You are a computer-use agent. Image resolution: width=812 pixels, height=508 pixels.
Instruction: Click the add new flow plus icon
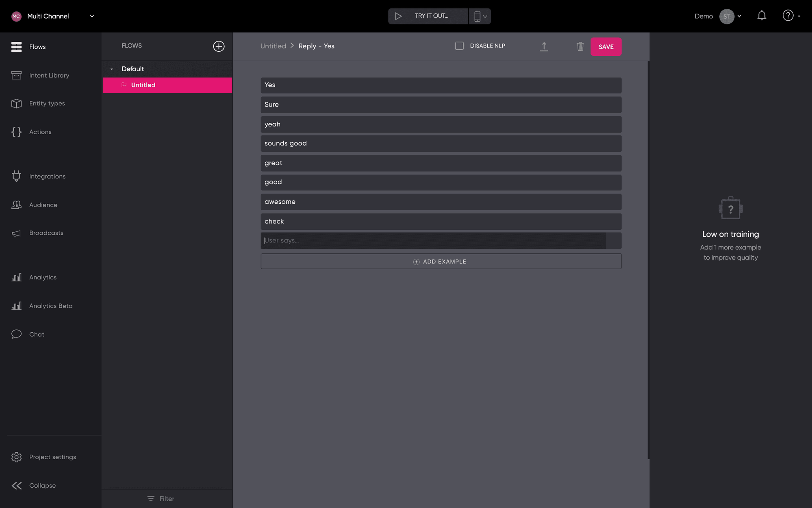[x=219, y=46]
